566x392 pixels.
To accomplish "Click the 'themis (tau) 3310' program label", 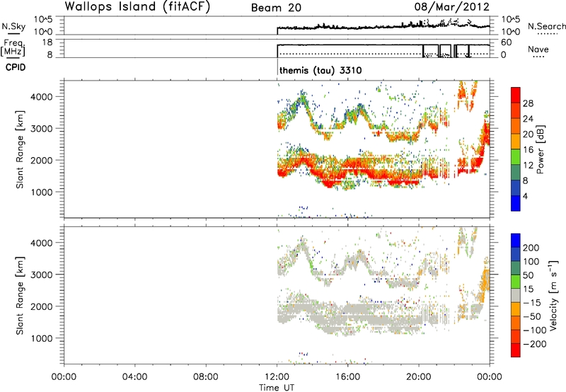I will [320, 70].
